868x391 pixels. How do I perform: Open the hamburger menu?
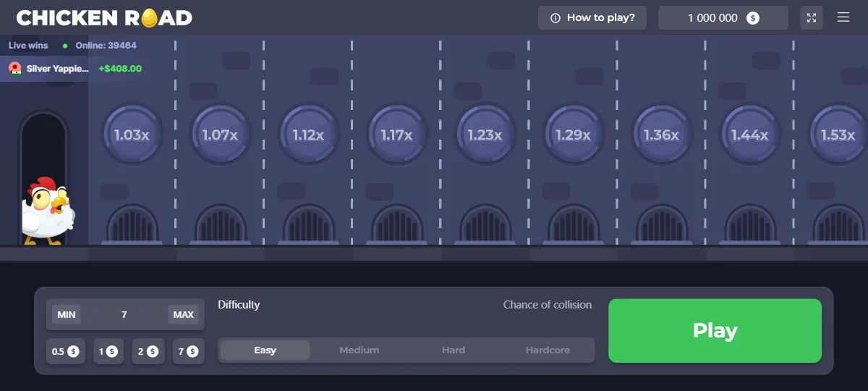click(x=843, y=17)
